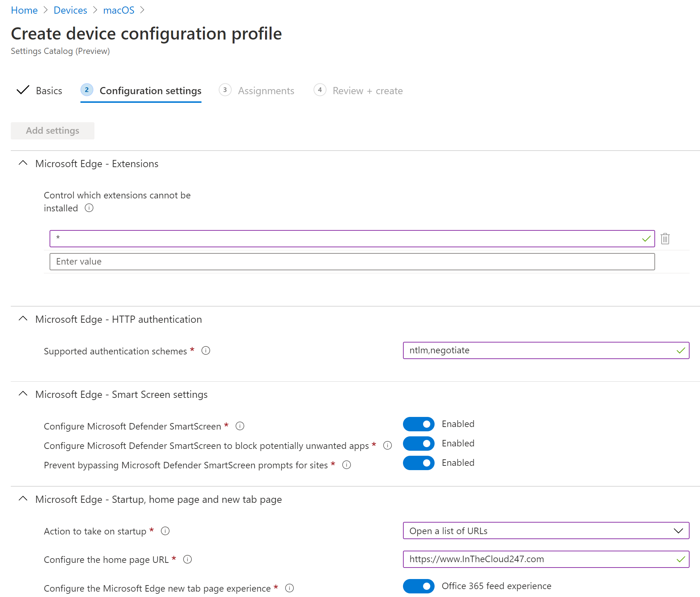The width and height of the screenshot is (700, 597).
Task: Show info for block potentially unwanted apps
Action: pos(388,445)
